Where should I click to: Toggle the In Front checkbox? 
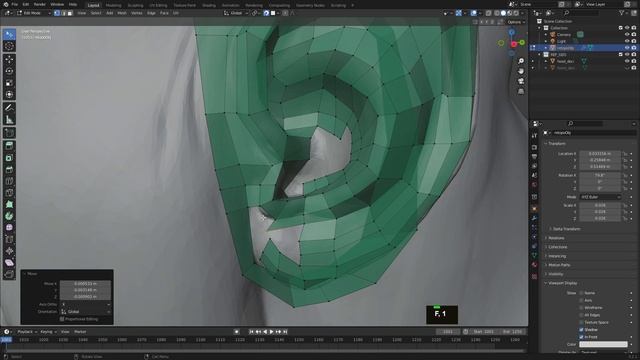click(581, 337)
